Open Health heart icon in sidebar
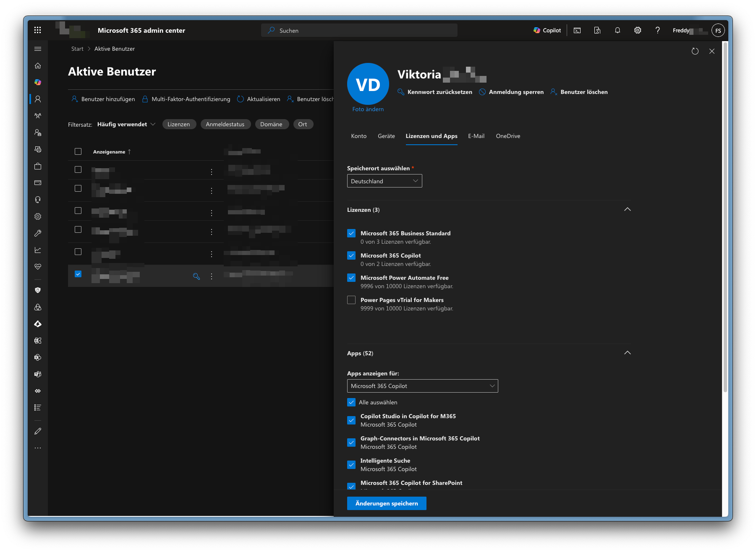The width and height of the screenshot is (756, 552). tap(38, 267)
